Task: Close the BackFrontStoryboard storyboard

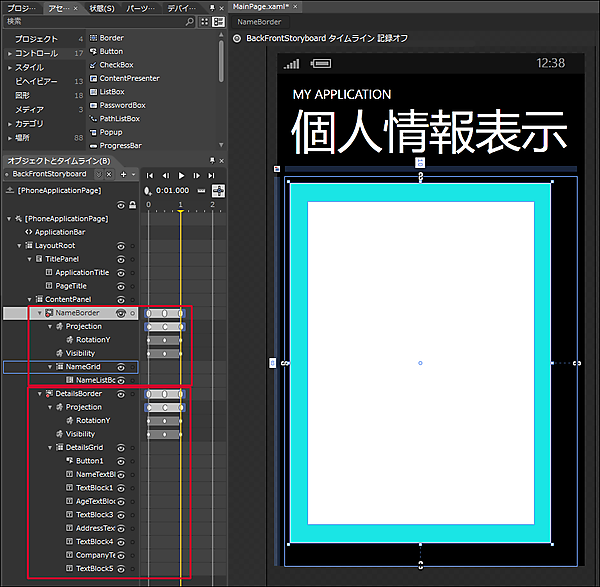Action: 111,175
